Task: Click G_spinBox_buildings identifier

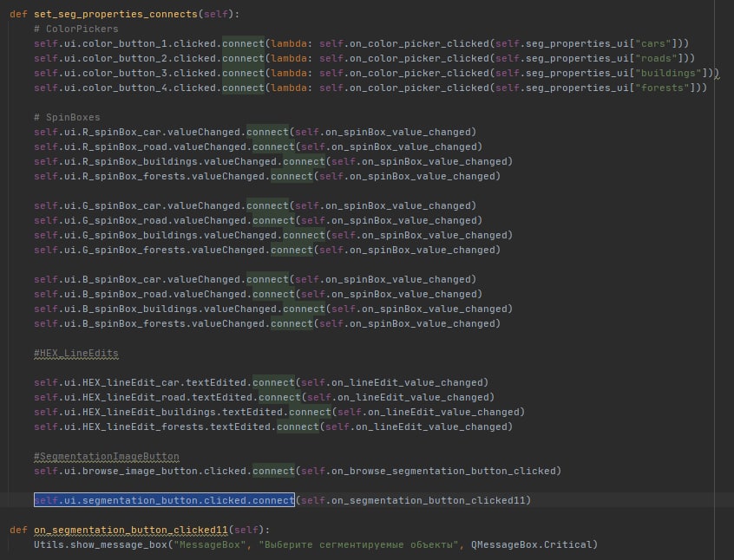Action: pos(140,235)
